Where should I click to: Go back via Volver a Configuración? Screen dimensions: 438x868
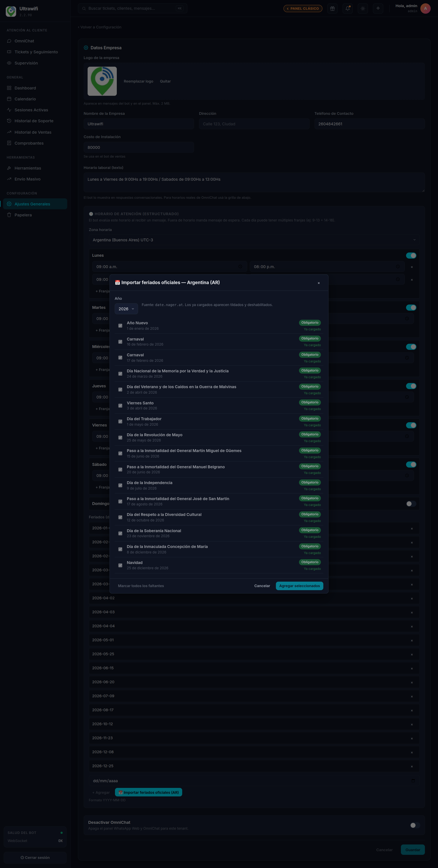click(100, 27)
